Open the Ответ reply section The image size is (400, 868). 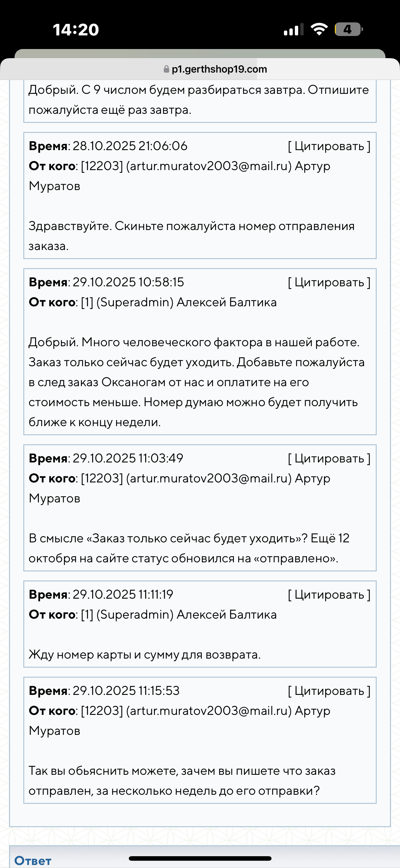tap(33, 861)
